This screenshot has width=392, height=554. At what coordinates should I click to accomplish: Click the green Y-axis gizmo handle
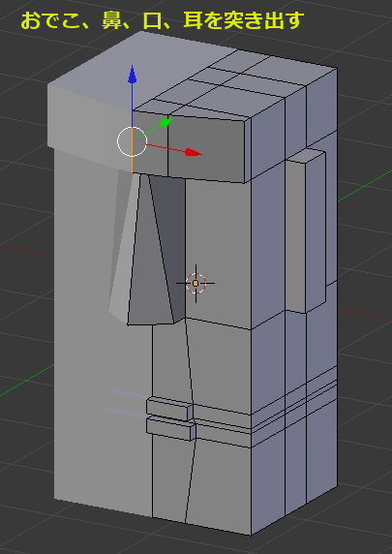tap(166, 123)
